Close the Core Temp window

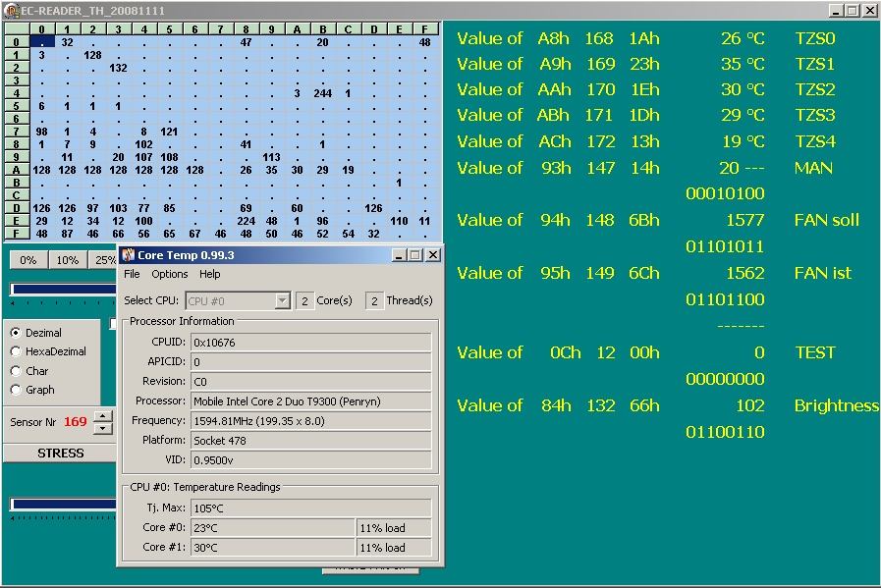(x=433, y=255)
